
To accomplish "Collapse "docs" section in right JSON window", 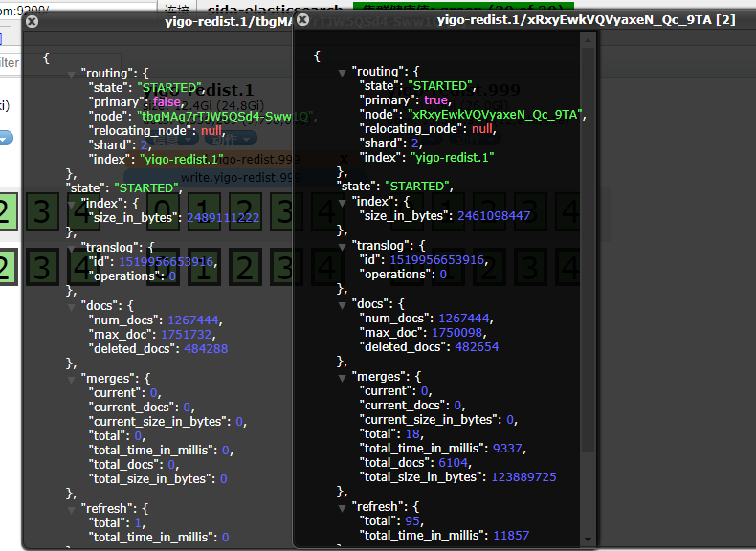I will (343, 305).
